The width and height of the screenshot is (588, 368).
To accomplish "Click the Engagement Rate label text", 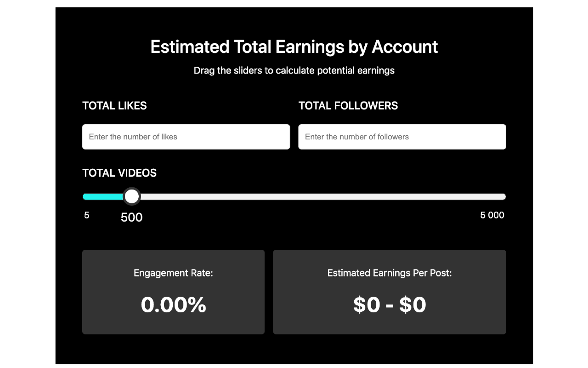I will pos(174,273).
